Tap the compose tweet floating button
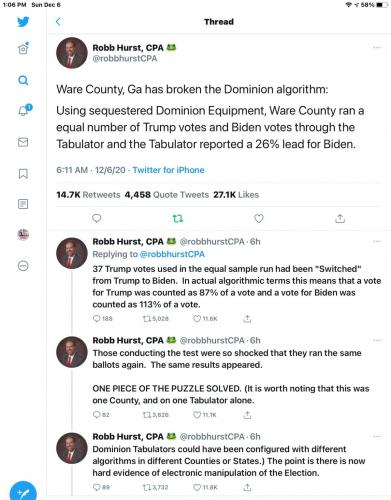 click(x=23, y=491)
